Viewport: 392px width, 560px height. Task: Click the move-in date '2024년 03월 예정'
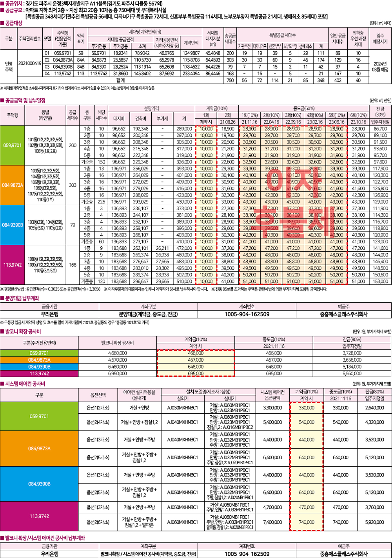380,66
